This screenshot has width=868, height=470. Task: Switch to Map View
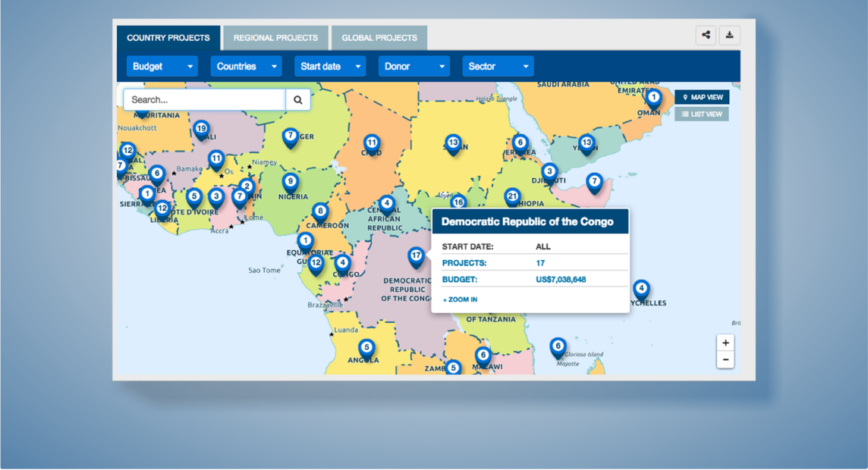pos(702,97)
